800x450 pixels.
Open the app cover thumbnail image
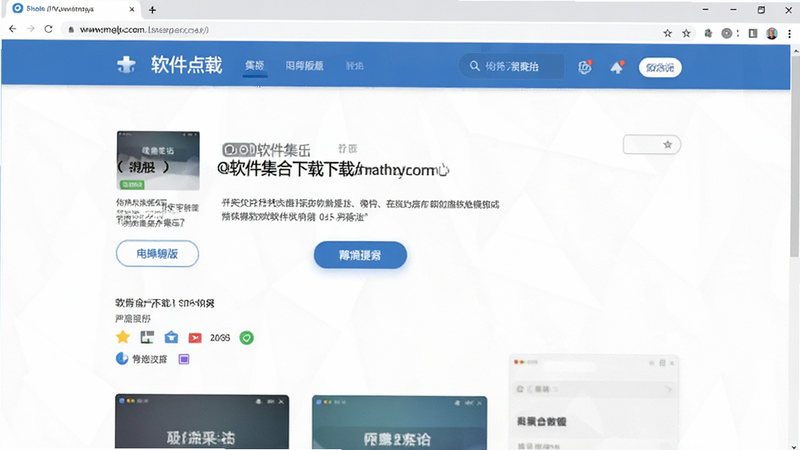(x=158, y=161)
